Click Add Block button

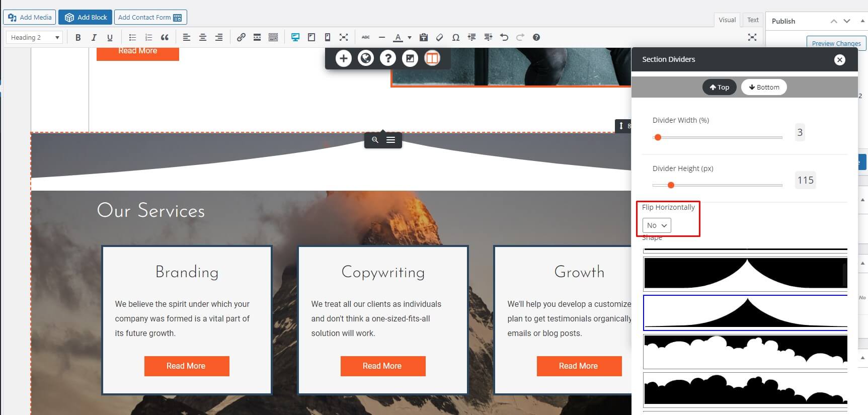(x=86, y=17)
